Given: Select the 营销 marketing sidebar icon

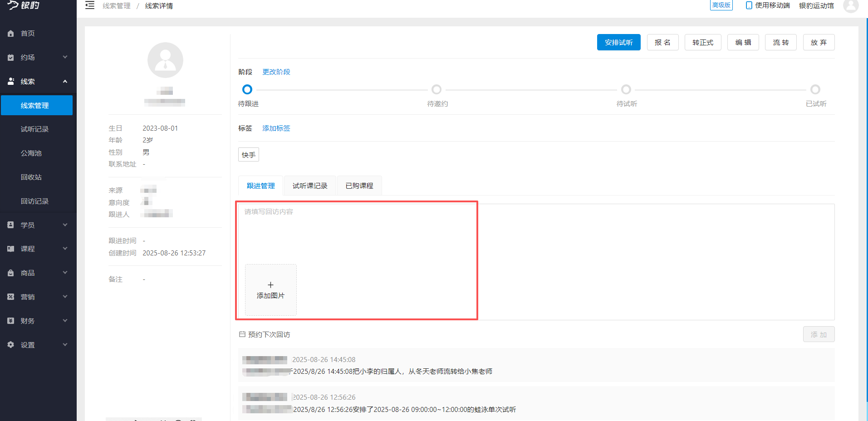Looking at the screenshot, I should pyautogui.click(x=10, y=296).
